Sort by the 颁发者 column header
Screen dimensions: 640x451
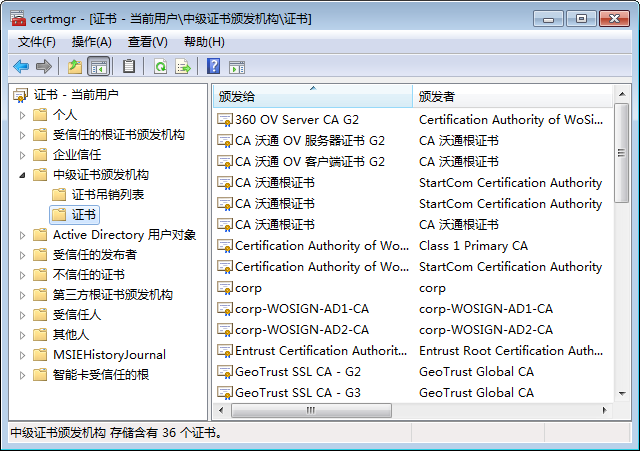(512, 96)
